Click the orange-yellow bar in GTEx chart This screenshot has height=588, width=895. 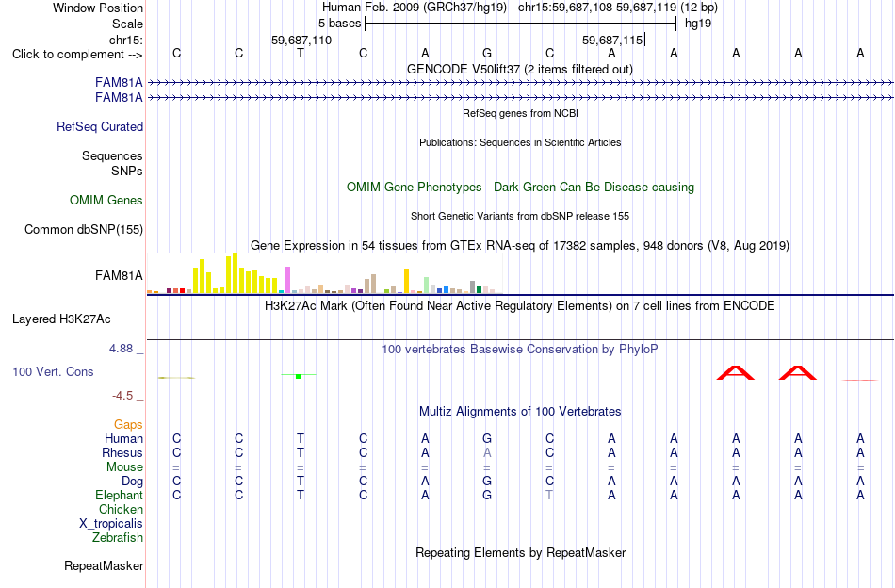point(406,281)
